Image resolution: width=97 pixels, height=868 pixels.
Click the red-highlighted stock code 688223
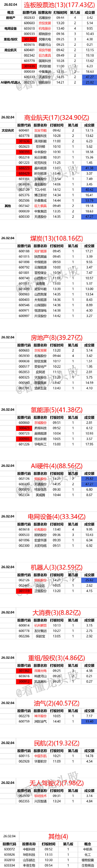point(24,168)
